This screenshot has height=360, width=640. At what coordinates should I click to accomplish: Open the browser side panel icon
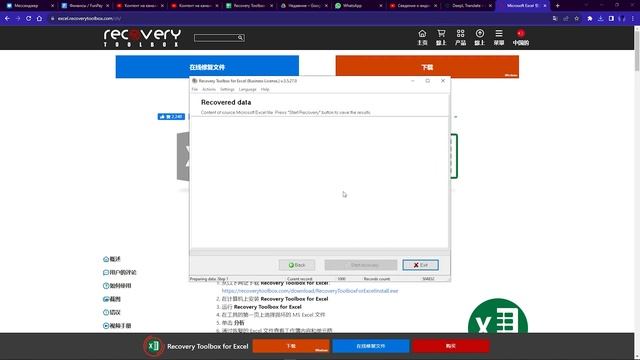[x=611, y=18]
